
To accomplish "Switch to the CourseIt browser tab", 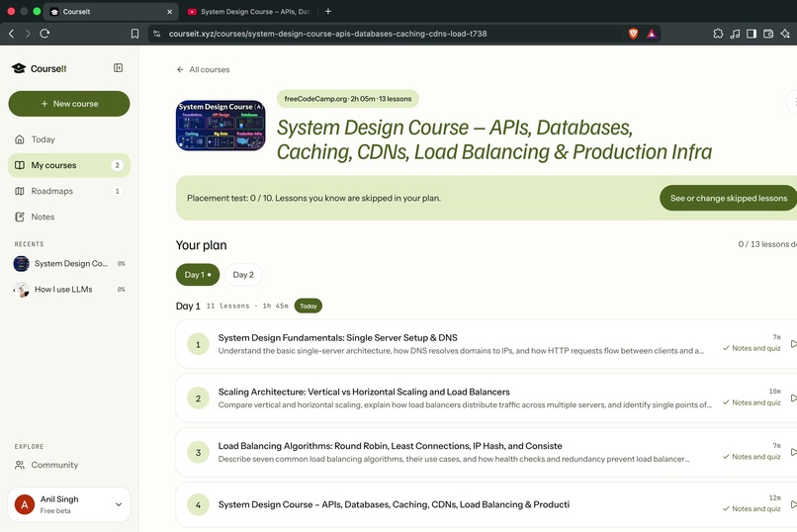I will pyautogui.click(x=111, y=11).
